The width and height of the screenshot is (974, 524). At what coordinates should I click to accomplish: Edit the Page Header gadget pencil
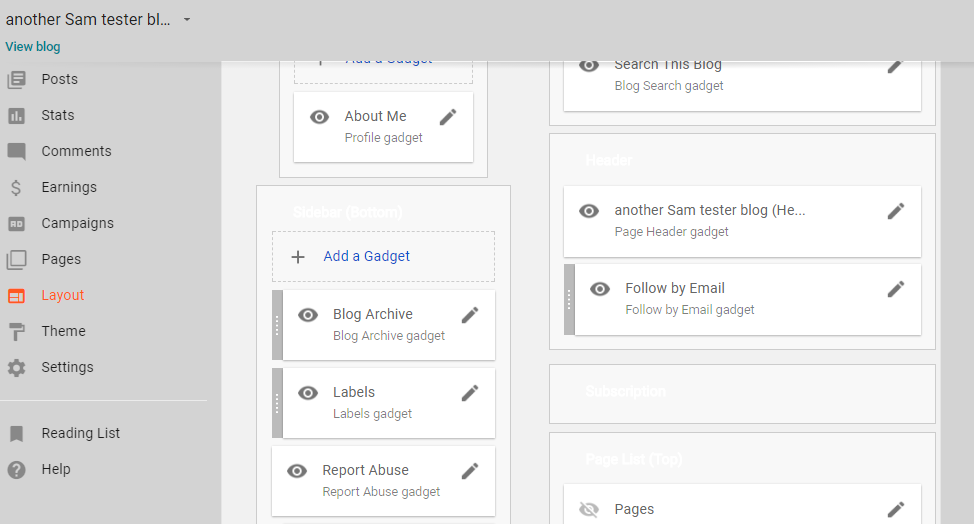coord(896,211)
